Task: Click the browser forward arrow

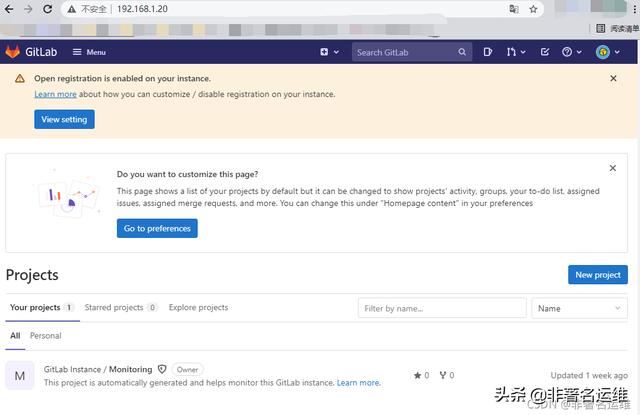Action: [x=28, y=9]
